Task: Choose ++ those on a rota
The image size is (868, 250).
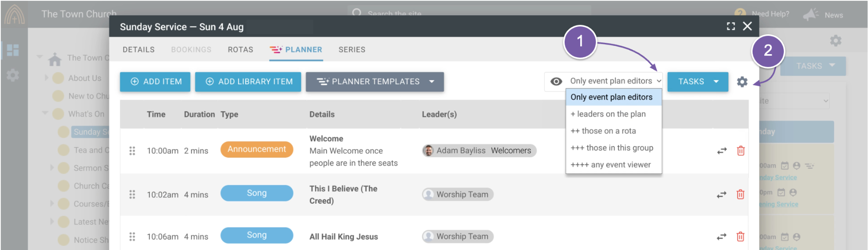Action: (x=614, y=131)
